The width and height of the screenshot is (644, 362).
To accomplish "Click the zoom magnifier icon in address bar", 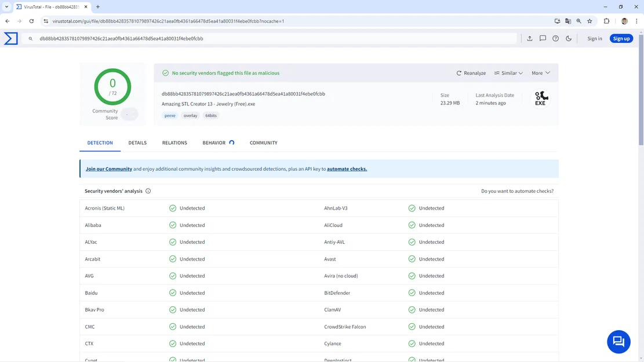I will pos(578,21).
